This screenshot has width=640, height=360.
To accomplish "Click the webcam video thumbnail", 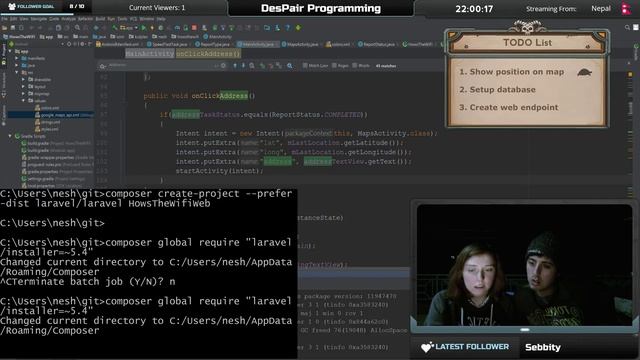I will [524, 264].
